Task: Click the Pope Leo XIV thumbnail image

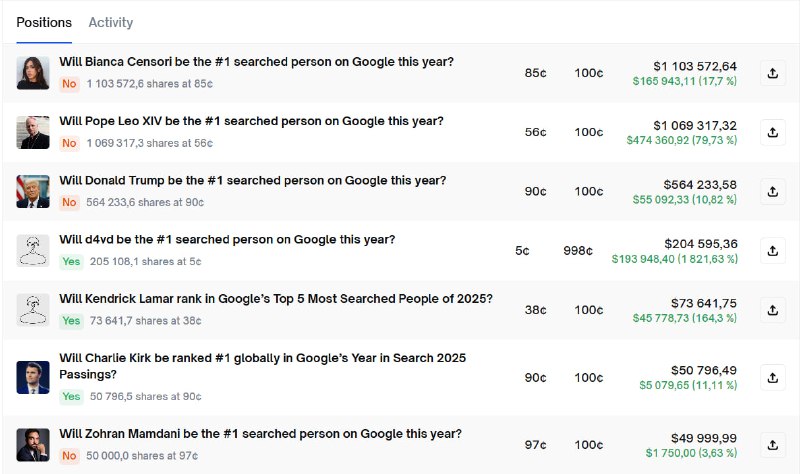Action: [x=33, y=132]
